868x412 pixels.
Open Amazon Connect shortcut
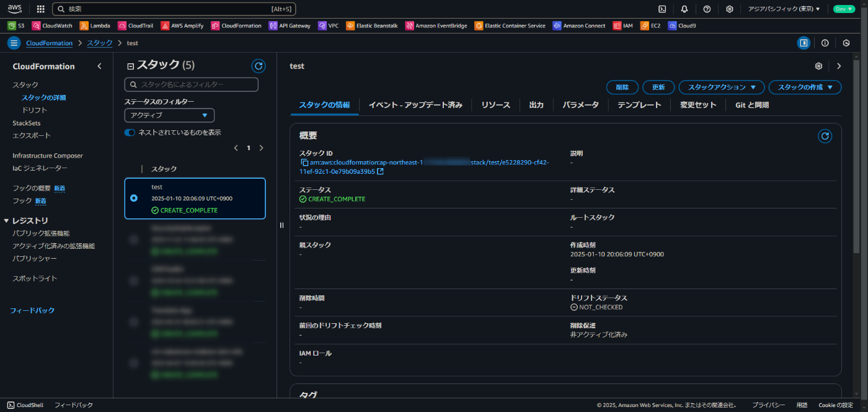click(x=579, y=26)
